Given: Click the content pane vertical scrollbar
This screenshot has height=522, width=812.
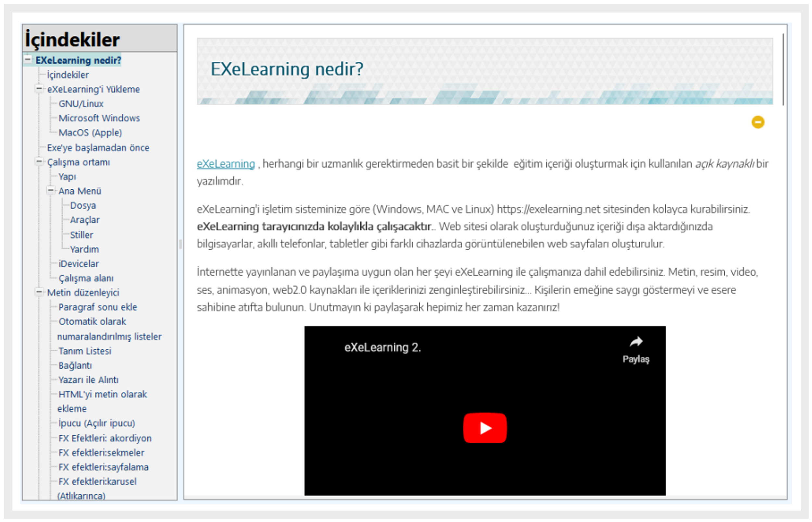Looking at the screenshot, I should (x=783, y=69).
